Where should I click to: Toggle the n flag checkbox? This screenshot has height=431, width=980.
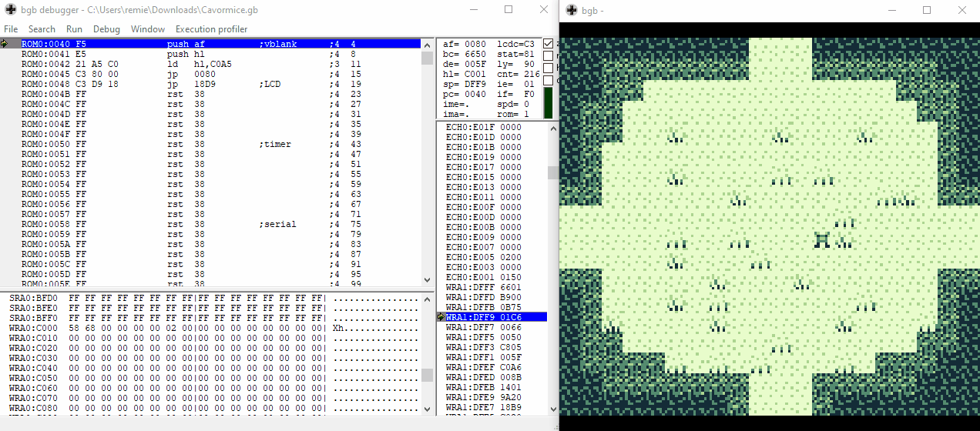[548, 56]
